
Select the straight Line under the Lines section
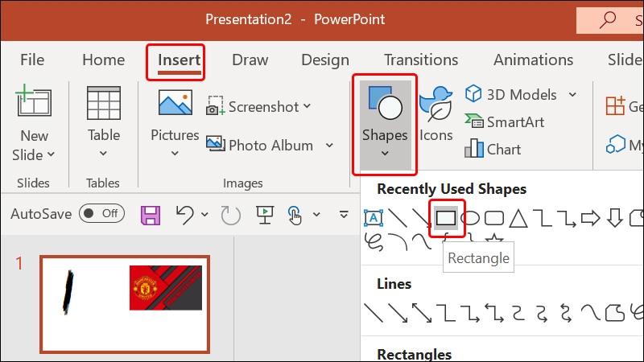click(374, 313)
